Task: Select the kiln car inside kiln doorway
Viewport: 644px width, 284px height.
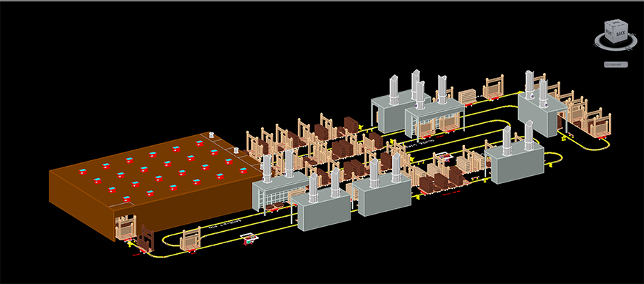Action: coord(125,227)
